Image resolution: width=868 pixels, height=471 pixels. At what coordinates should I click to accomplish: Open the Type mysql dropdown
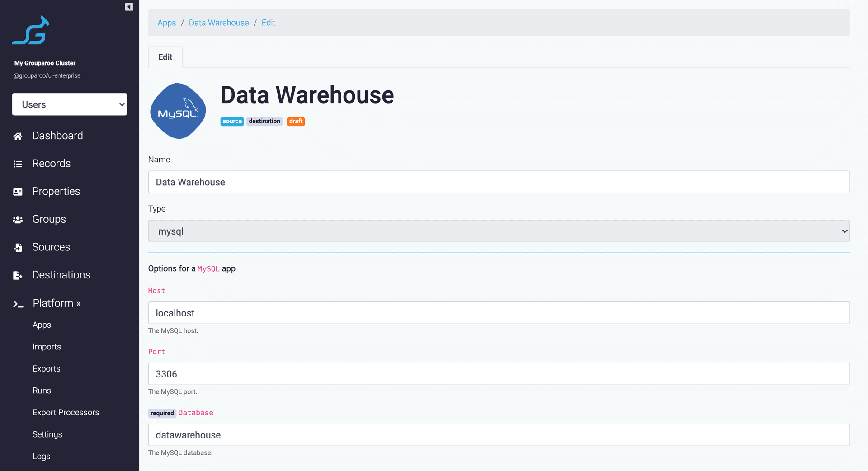click(499, 231)
